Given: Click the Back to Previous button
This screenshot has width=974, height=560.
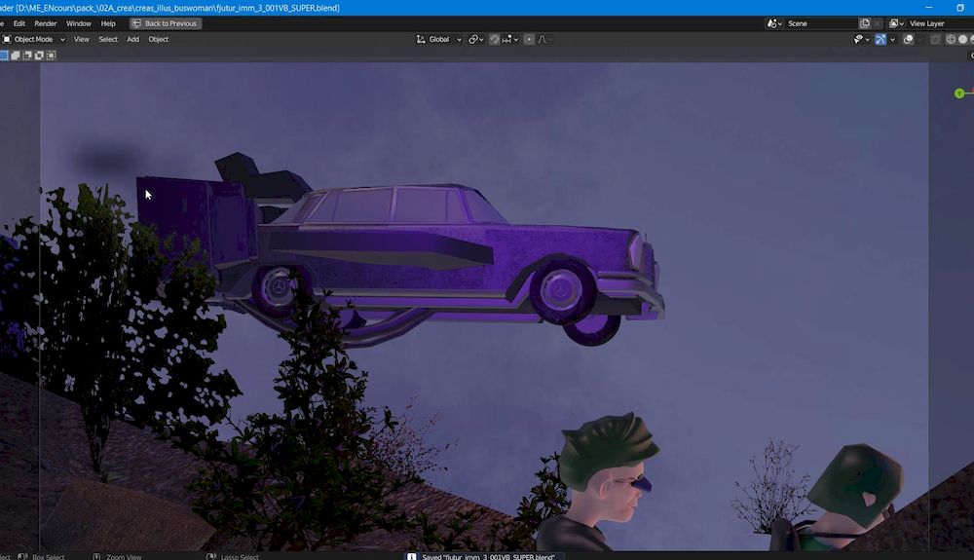Looking at the screenshot, I should [165, 23].
